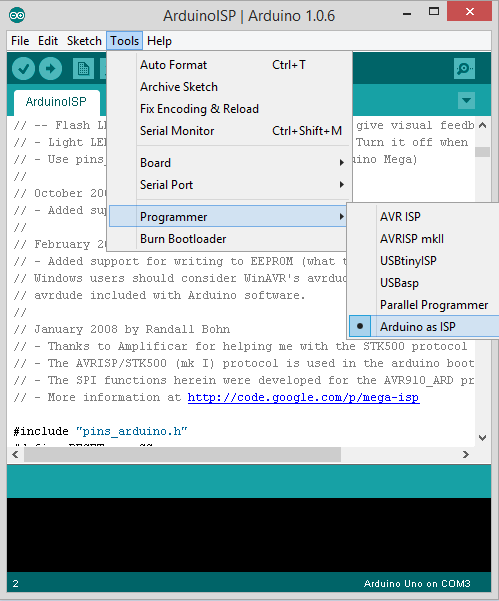This screenshot has height=601, width=499.
Task: Click the vertical scrollbar down arrow
Action: click(x=483, y=438)
